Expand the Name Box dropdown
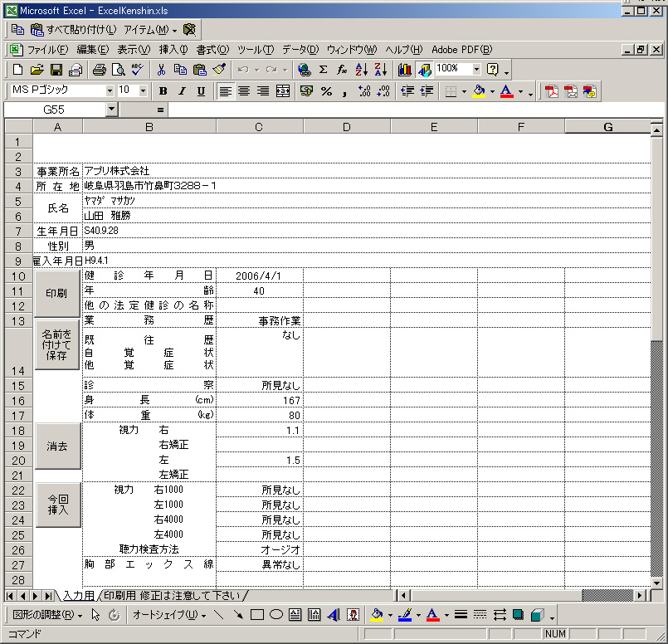668x644 pixels. pyautogui.click(x=112, y=110)
